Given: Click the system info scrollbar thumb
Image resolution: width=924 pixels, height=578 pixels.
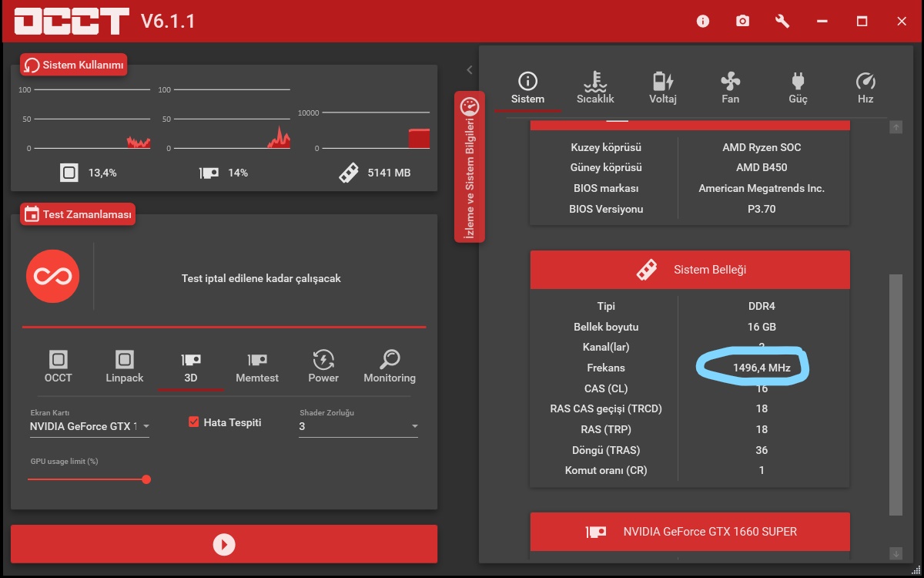Looking at the screenshot, I should pos(896,395).
